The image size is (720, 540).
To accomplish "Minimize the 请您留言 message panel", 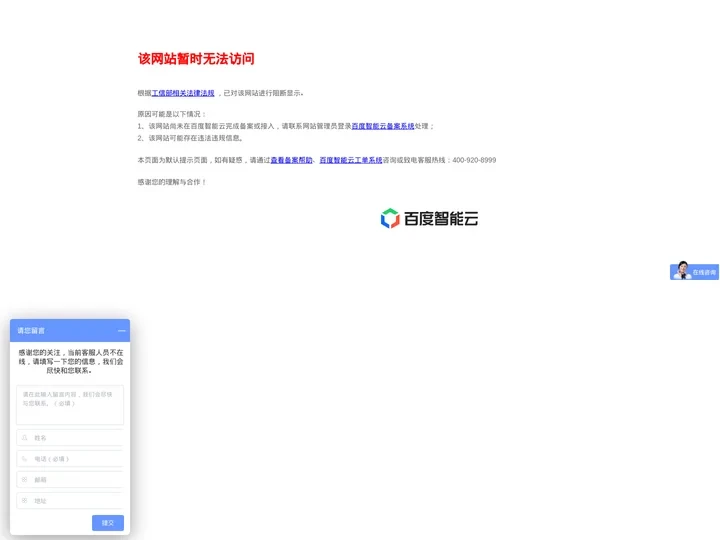I will click(122, 331).
